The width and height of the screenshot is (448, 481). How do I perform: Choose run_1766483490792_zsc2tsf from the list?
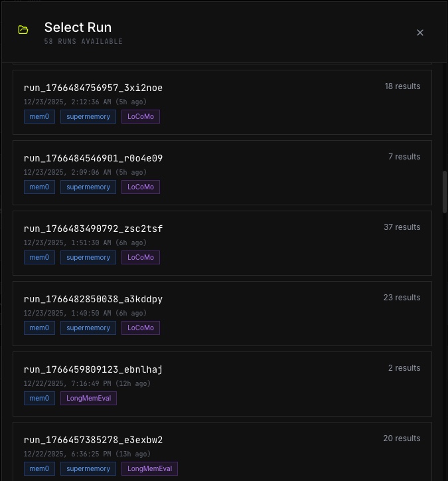[x=222, y=243]
